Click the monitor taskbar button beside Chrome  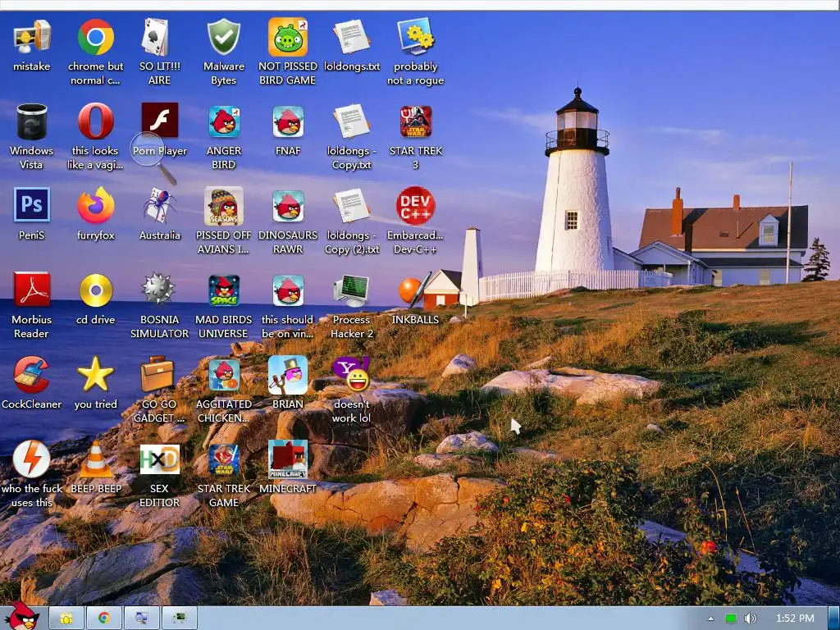pos(141,619)
